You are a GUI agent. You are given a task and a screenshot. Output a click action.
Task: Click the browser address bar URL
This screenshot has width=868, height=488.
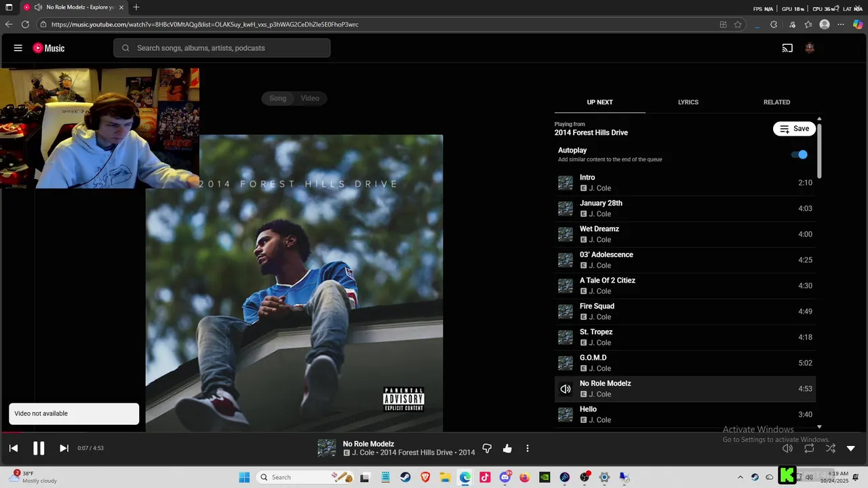205,24
